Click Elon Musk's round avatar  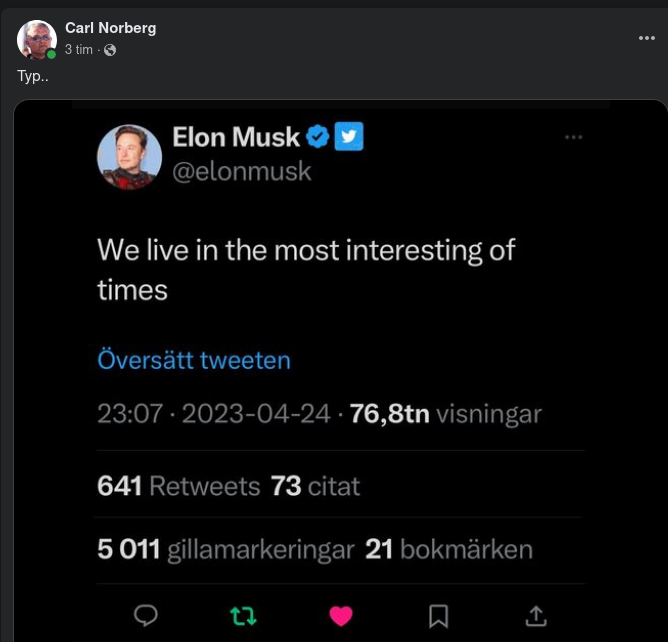(x=129, y=156)
